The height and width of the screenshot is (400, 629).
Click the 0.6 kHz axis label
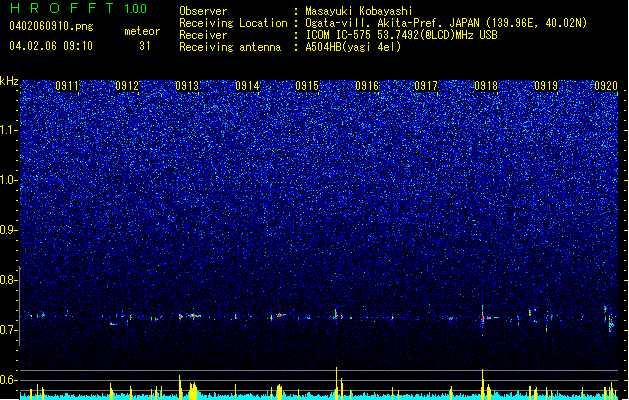point(9,380)
